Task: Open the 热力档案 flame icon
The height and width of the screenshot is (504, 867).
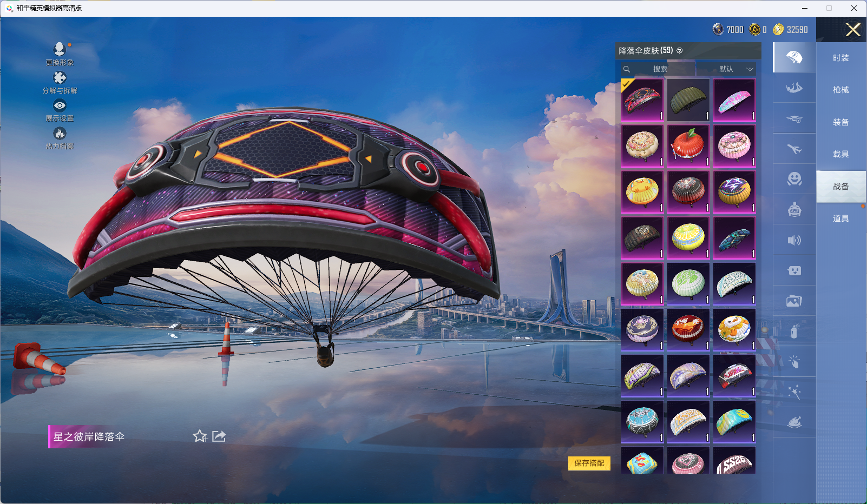Action: click(x=60, y=134)
